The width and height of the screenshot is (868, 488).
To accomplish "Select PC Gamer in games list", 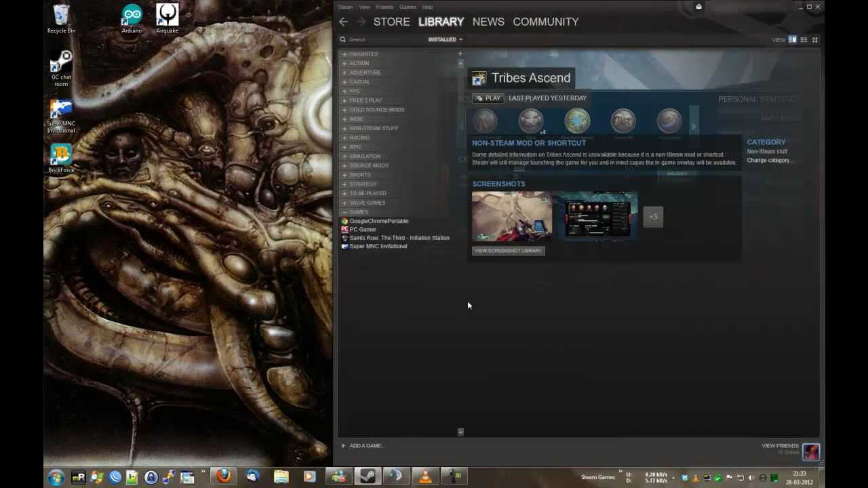I will point(363,229).
